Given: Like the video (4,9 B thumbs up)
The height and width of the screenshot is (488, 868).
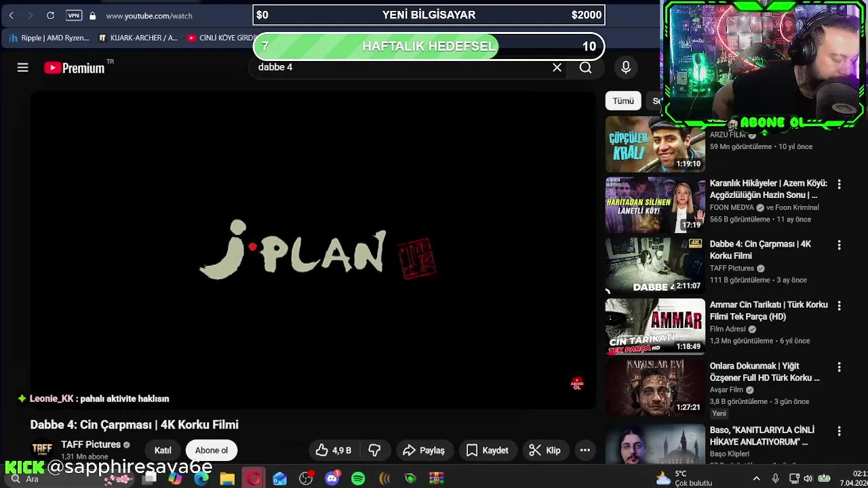Looking at the screenshot, I should click(334, 450).
